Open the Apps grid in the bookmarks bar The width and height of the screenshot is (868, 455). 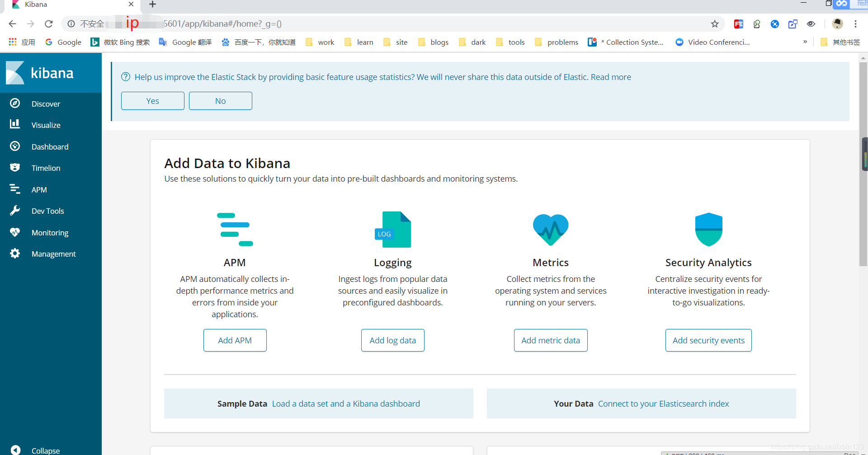coord(21,42)
